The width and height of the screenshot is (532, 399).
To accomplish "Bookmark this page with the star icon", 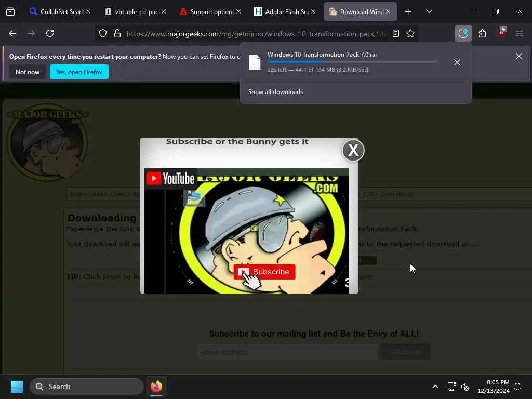I will tap(410, 33).
